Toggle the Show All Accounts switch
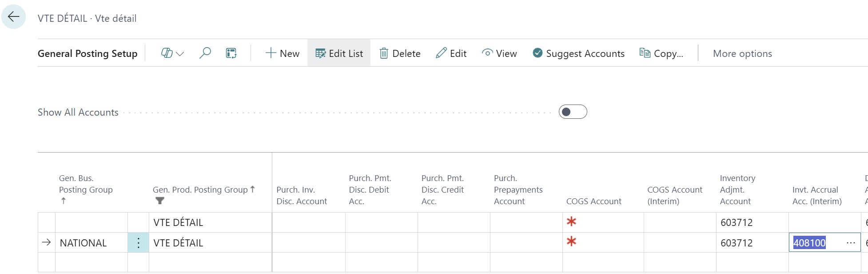The width and height of the screenshot is (868, 274). (573, 112)
